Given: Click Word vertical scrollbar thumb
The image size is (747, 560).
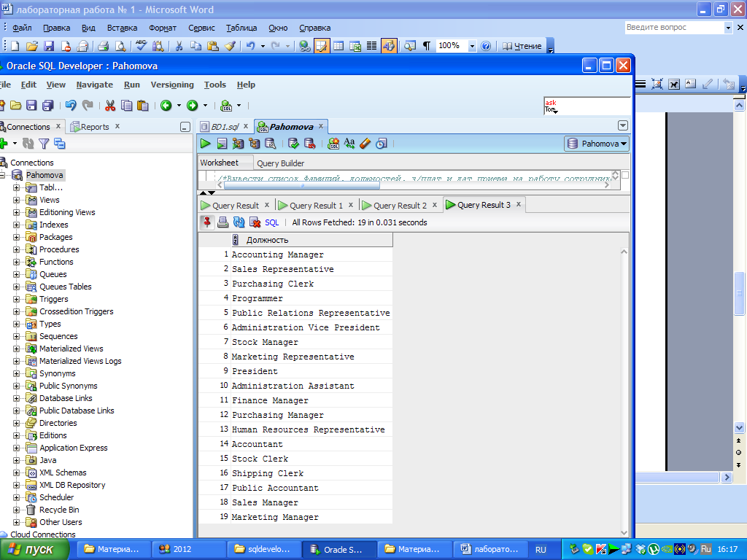Looking at the screenshot, I should 739,293.
